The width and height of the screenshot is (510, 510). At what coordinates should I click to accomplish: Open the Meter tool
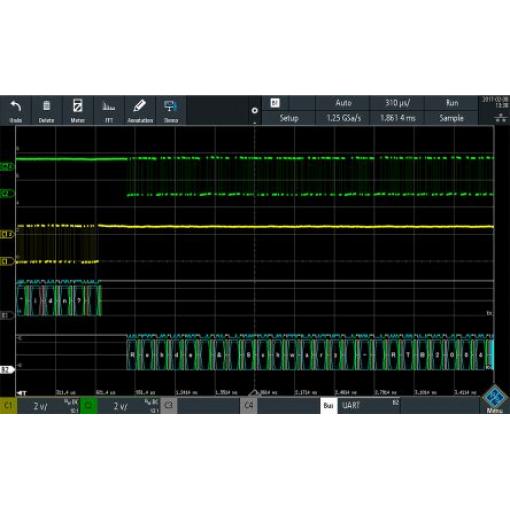point(77,106)
